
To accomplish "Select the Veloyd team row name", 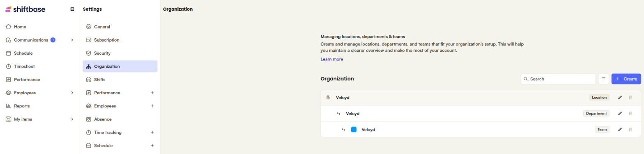I will (x=368, y=129).
